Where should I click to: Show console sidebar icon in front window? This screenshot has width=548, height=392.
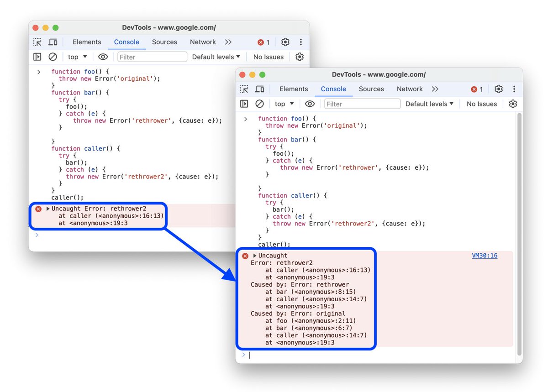click(244, 104)
